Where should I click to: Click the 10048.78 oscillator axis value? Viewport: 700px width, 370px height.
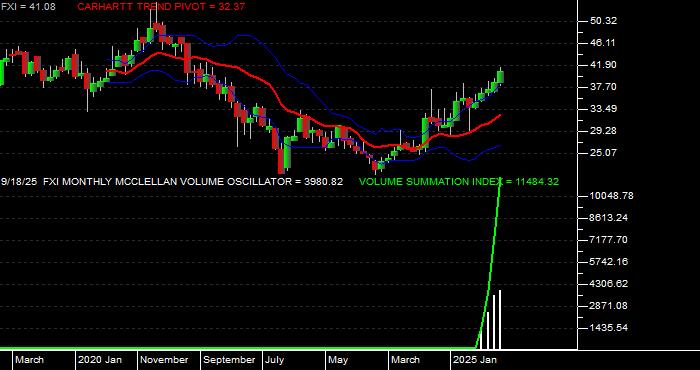tap(611, 196)
